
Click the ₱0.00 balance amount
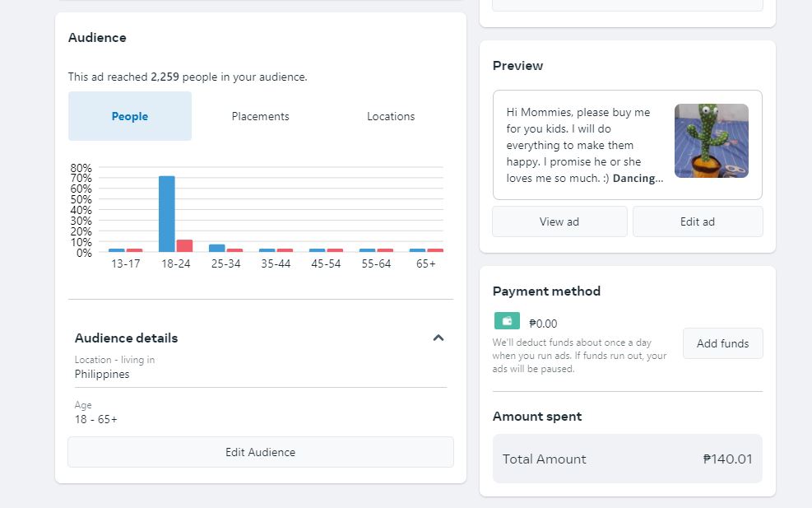point(543,324)
